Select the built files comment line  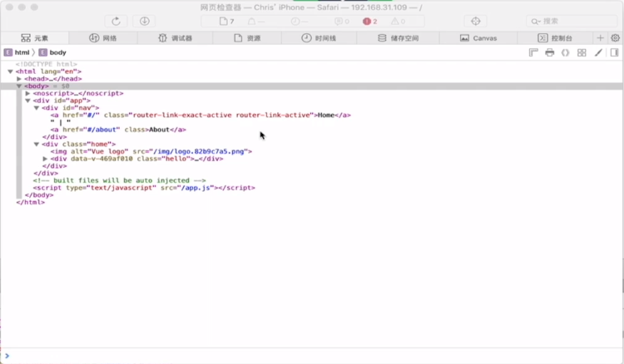(119, 180)
